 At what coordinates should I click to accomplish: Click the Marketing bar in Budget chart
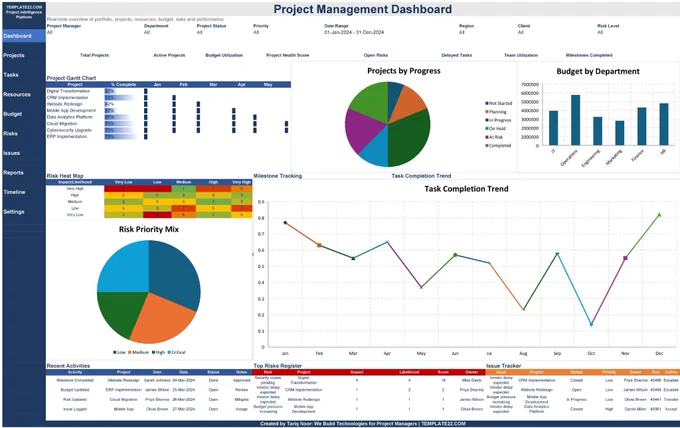[620, 133]
